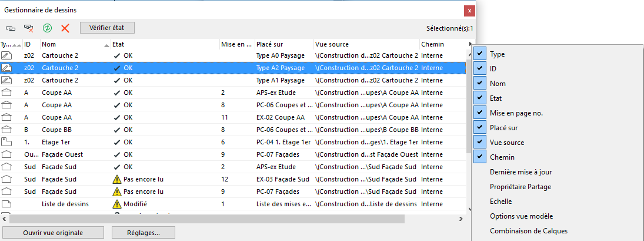Click the red delete X icon
This screenshot has width=644, height=241.
point(65,28)
